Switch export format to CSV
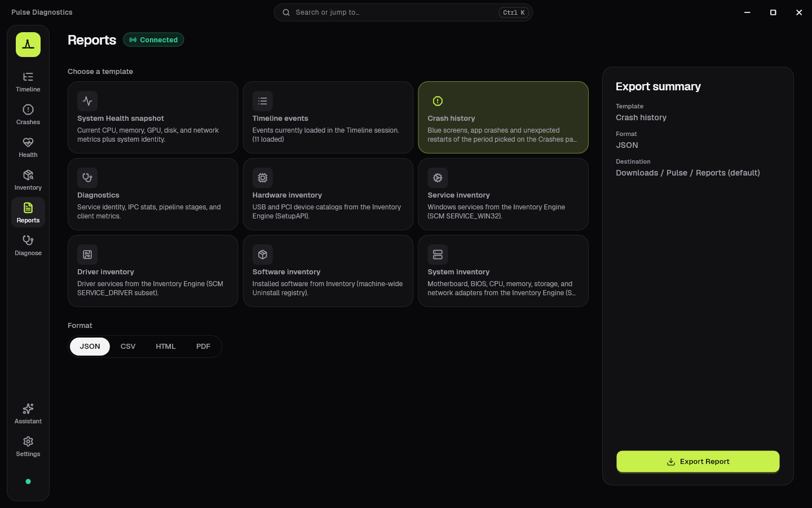 pyautogui.click(x=128, y=347)
